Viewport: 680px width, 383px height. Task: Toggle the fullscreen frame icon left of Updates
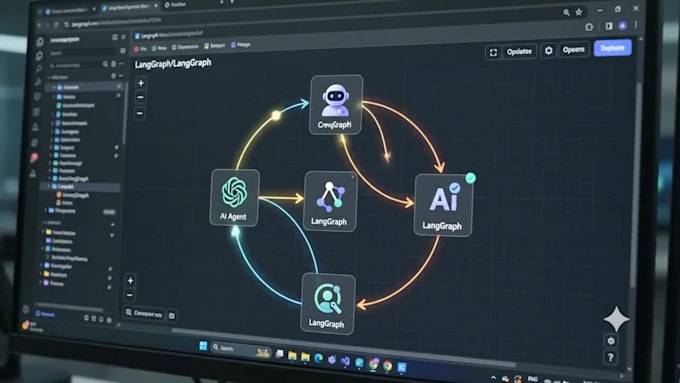[493, 52]
